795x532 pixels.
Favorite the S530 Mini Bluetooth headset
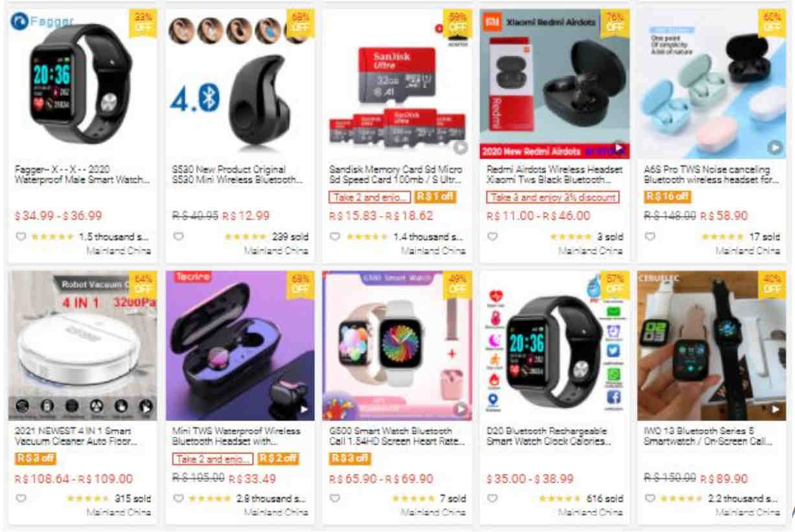click(178, 237)
